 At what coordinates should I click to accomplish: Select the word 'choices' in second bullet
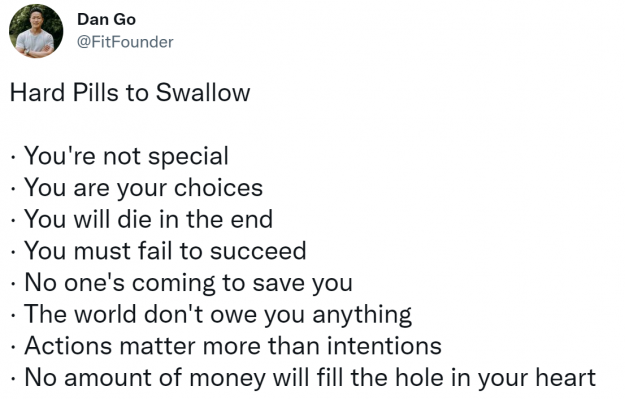point(218,187)
